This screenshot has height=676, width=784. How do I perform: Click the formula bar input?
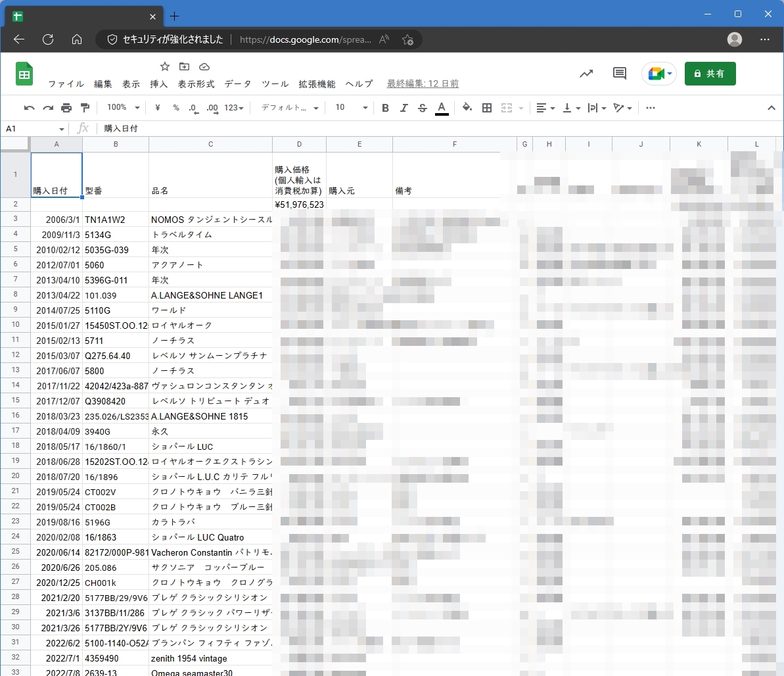pos(440,129)
